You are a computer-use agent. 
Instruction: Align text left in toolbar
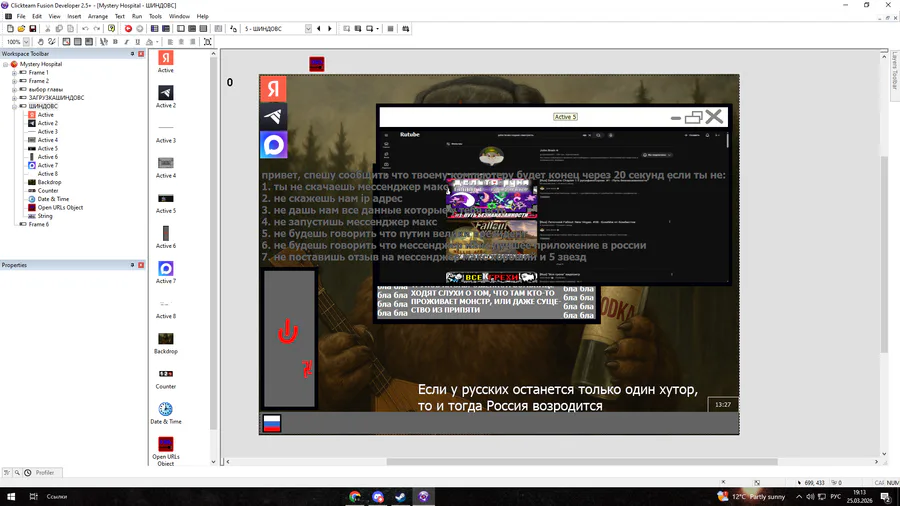point(170,42)
